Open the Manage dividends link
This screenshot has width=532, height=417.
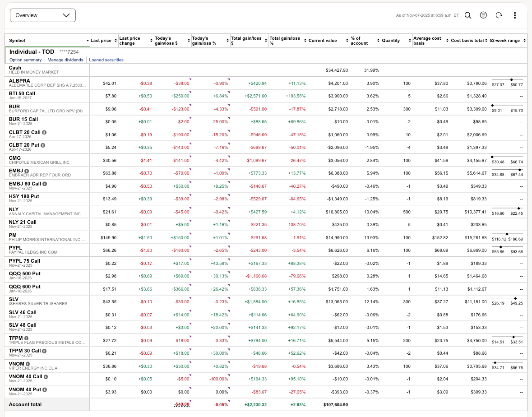[65, 60]
